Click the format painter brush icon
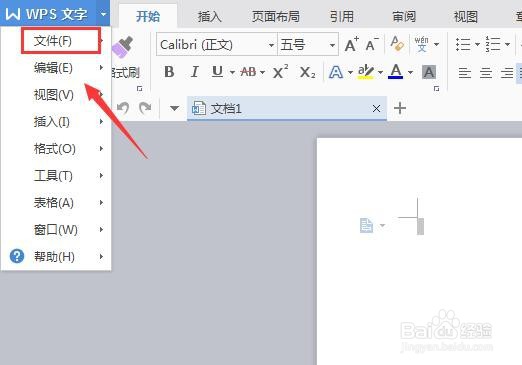Image resolution: width=522 pixels, height=365 pixels. pos(122,47)
